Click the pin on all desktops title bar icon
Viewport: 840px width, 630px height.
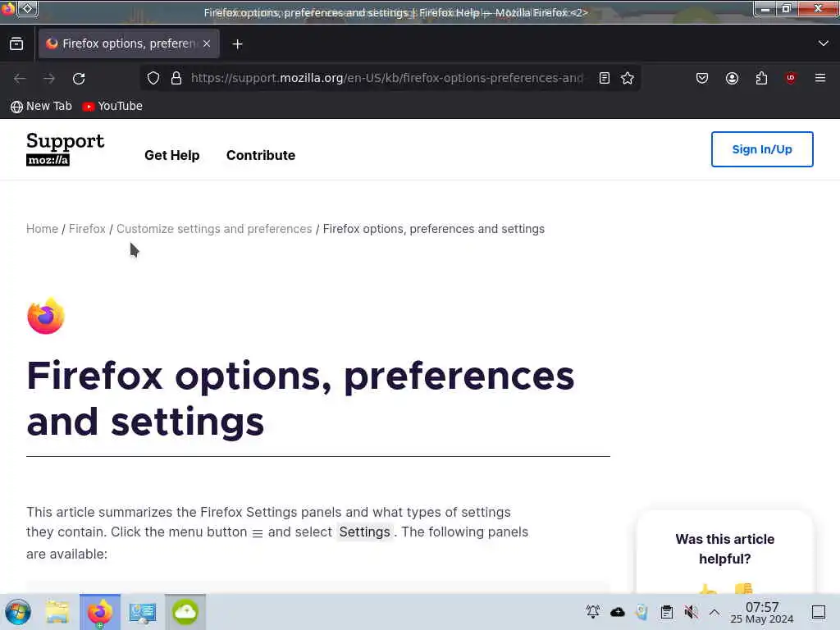click(28, 8)
